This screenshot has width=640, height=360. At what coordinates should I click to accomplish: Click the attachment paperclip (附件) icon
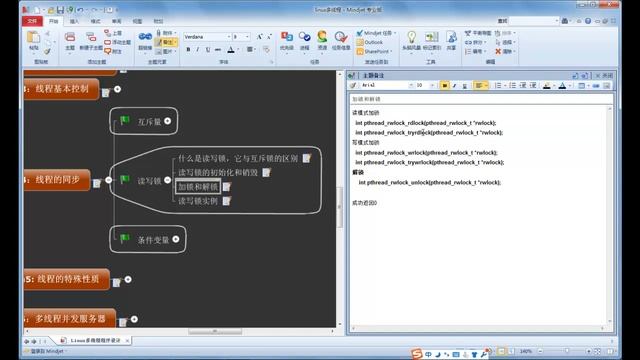(x=159, y=33)
